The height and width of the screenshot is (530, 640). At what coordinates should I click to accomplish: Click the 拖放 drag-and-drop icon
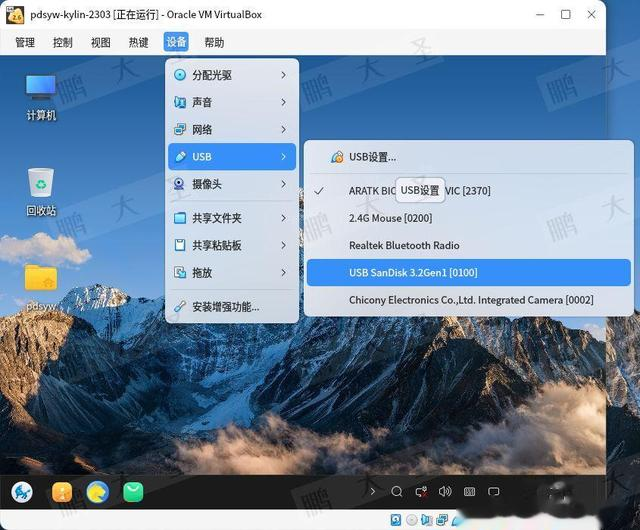click(180, 272)
